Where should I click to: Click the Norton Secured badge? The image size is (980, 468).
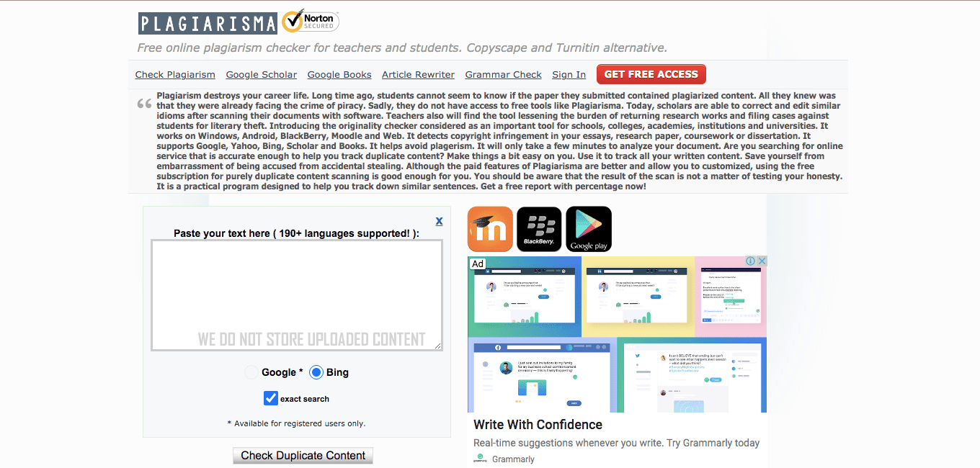[310, 22]
